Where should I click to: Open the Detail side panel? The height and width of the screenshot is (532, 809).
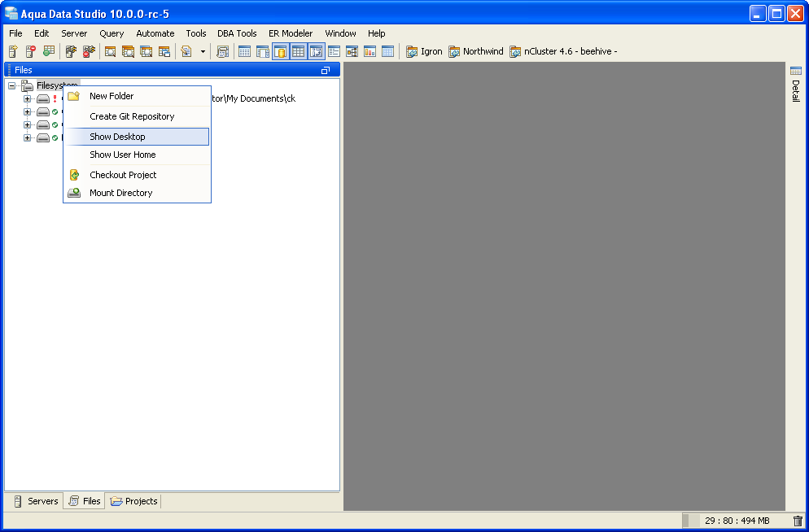(796, 85)
